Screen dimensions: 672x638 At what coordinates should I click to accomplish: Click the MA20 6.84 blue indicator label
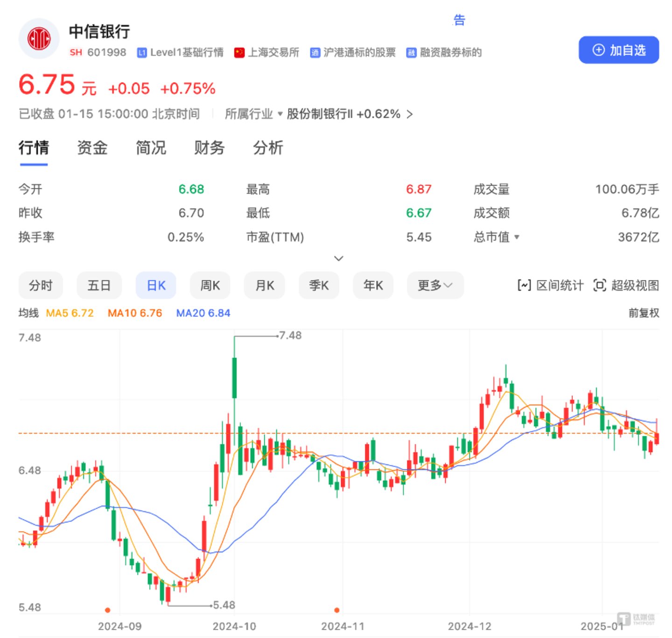[x=203, y=313]
